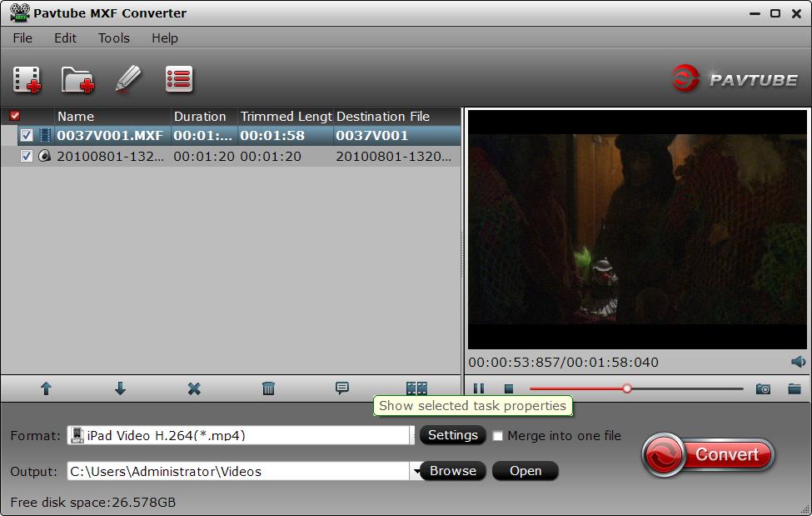
Task: Open the Help menu
Action: (x=165, y=38)
